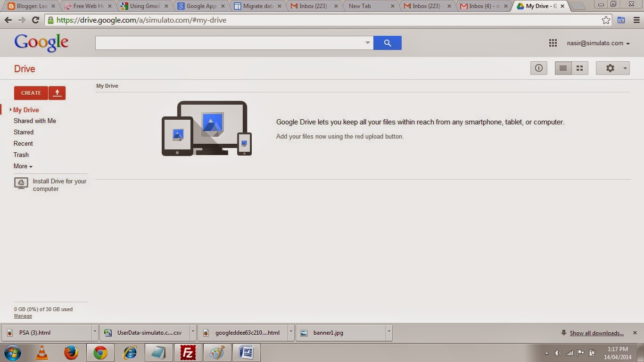Viewport: 644px width, 362px height.
Task: Click the red CREATE button
Action: point(31,93)
